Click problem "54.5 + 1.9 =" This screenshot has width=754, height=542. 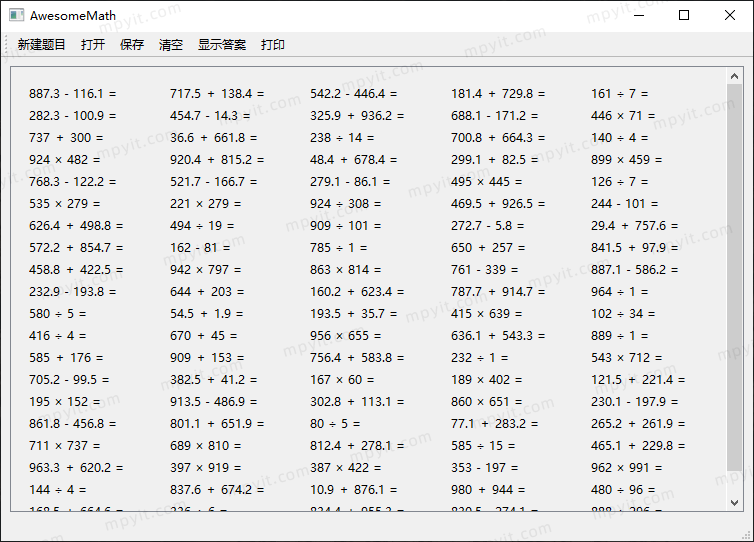pos(206,314)
